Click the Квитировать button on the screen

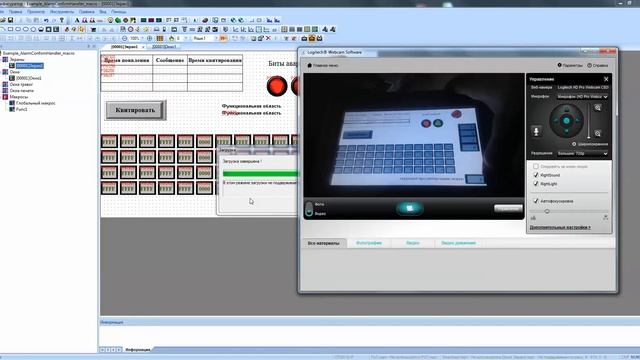coord(135,110)
